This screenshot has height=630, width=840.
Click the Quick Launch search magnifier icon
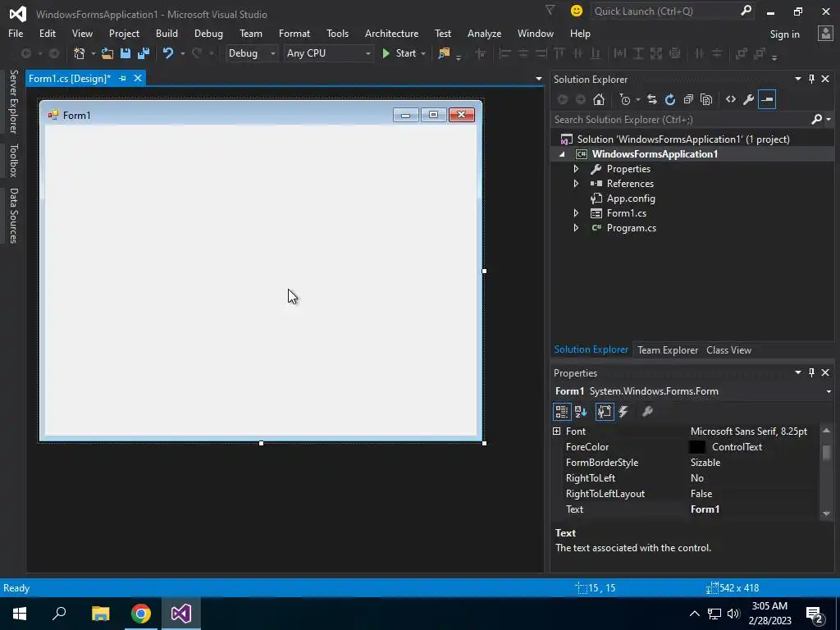click(746, 11)
